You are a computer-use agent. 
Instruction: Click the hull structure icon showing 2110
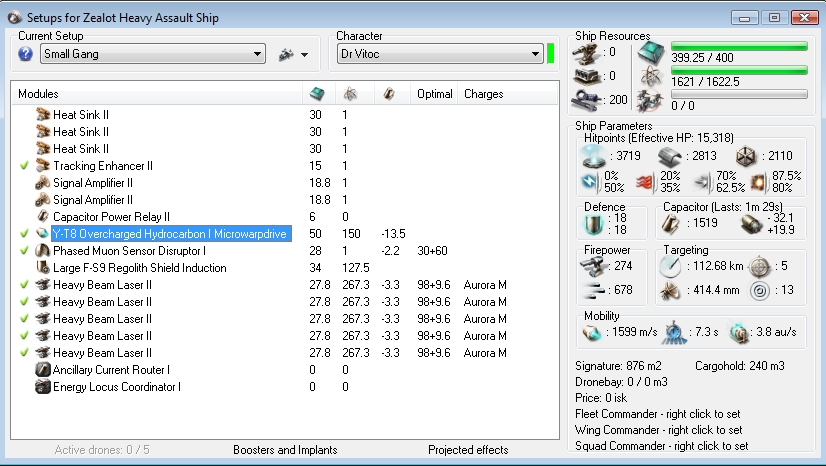point(746,156)
